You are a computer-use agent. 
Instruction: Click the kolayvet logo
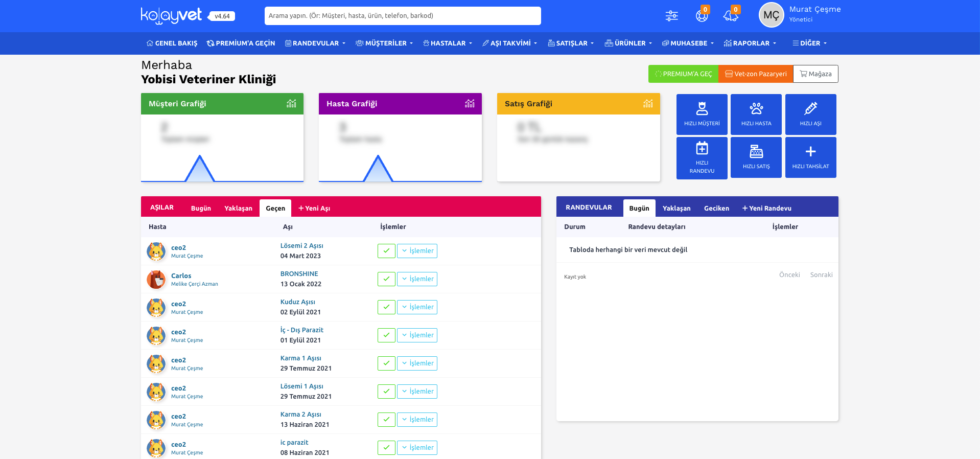coord(172,15)
